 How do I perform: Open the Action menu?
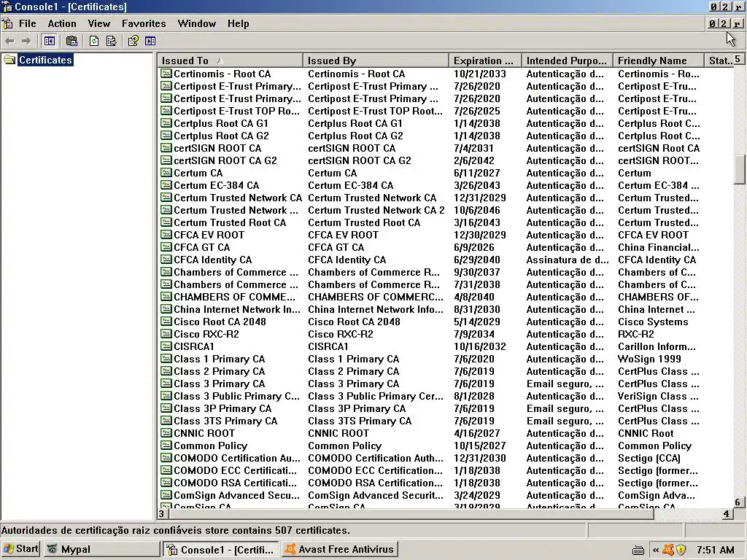coord(62,23)
